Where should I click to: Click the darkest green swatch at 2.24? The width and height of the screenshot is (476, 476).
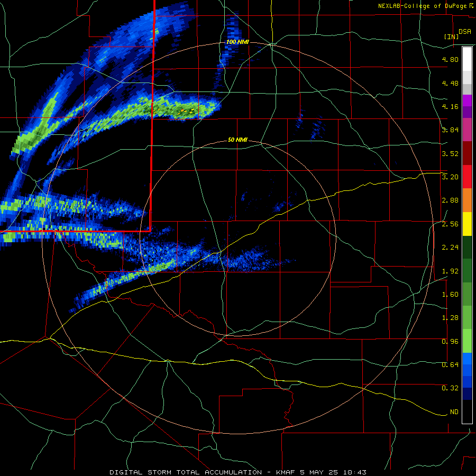[467, 248]
